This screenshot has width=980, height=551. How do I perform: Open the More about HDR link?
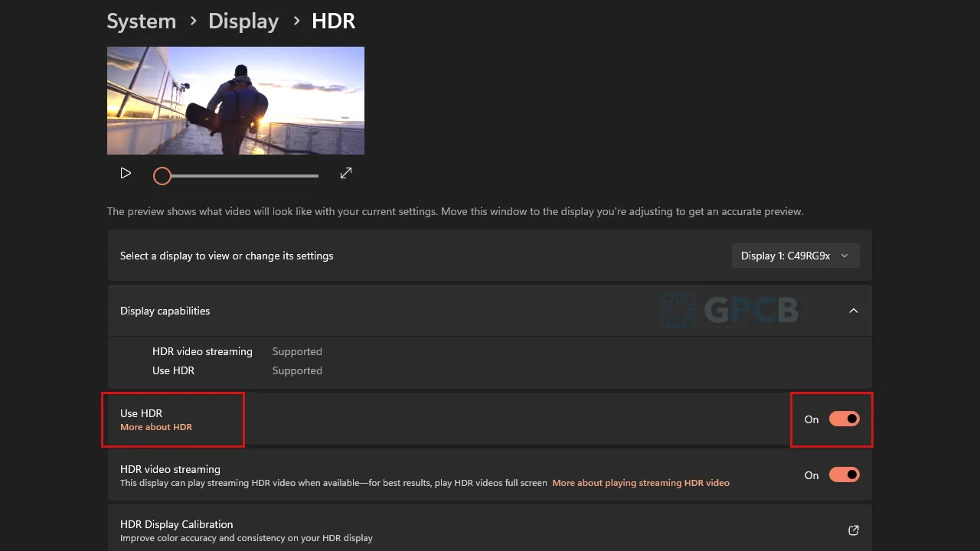pos(156,427)
